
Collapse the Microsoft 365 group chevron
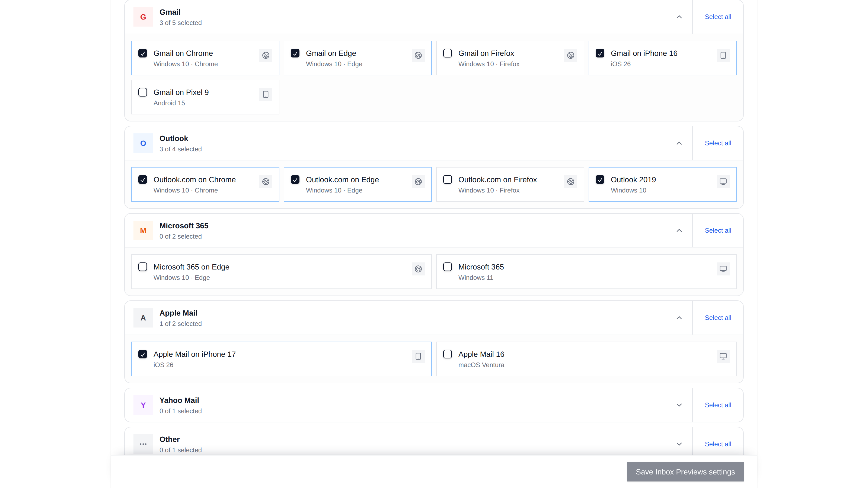pos(679,230)
